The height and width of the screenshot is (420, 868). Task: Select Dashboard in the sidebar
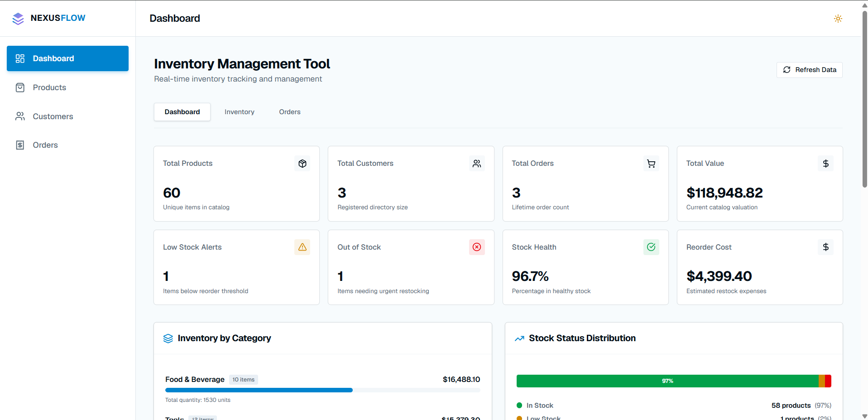coord(67,58)
